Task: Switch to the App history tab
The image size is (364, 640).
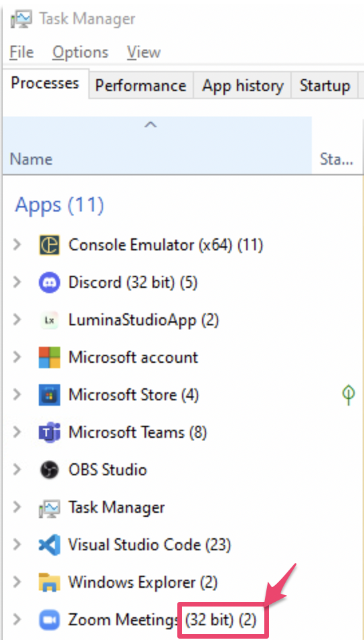Action: [243, 86]
